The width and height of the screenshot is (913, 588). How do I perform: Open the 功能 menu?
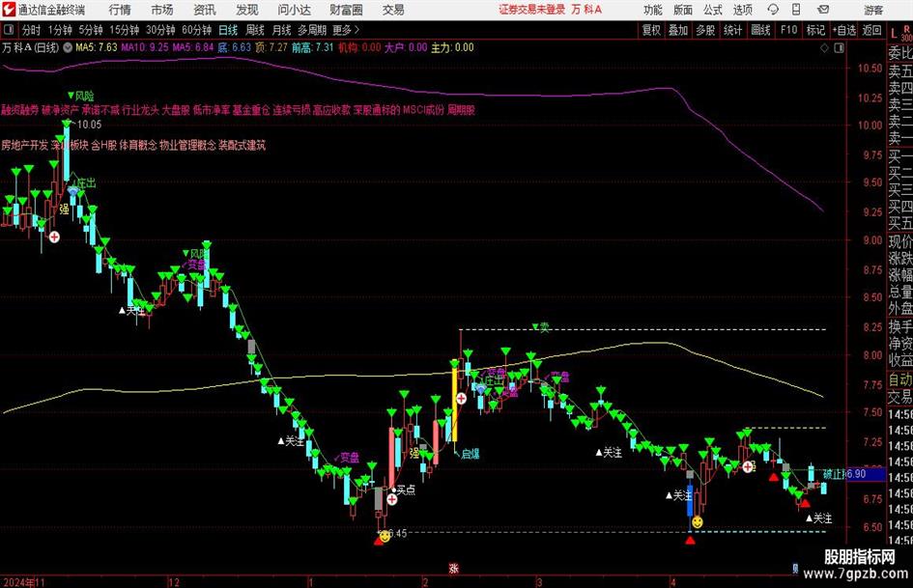click(653, 10)
